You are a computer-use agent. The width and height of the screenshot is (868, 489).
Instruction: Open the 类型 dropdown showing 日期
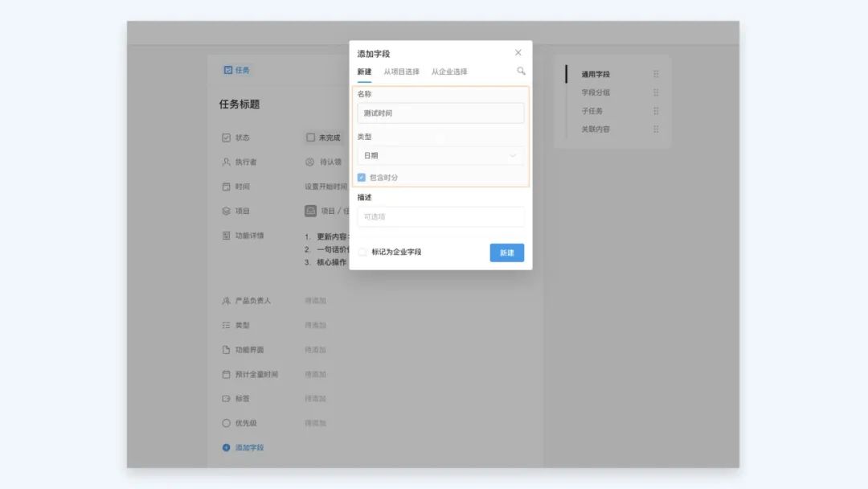440,155
